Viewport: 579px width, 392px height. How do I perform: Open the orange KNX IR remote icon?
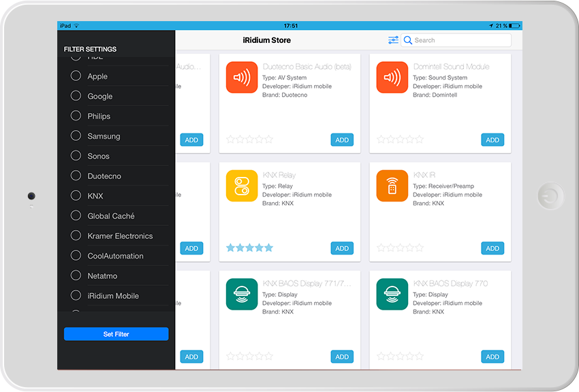[392, 186]
